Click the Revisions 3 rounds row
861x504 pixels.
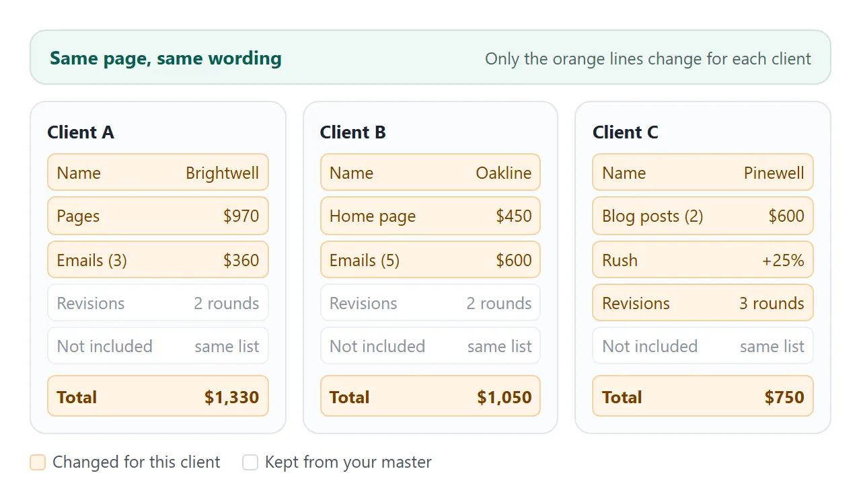click(x=703, y=303)
